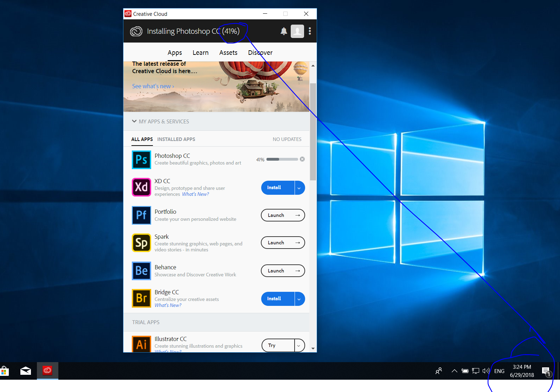Click the XD CC app icon
The height and width of the screenshot is (392, 560).
pos(141,187)
